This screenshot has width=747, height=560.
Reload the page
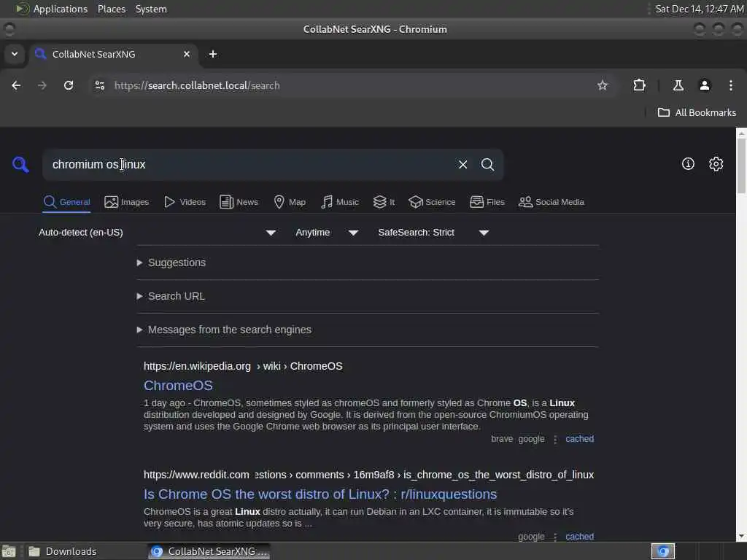click(69, 85)
